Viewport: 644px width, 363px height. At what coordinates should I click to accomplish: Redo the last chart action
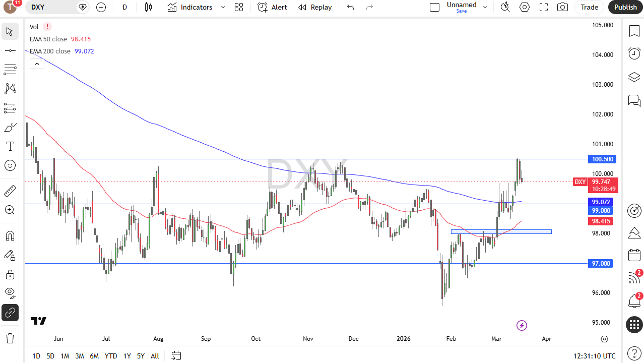click(x=369, y=7)
